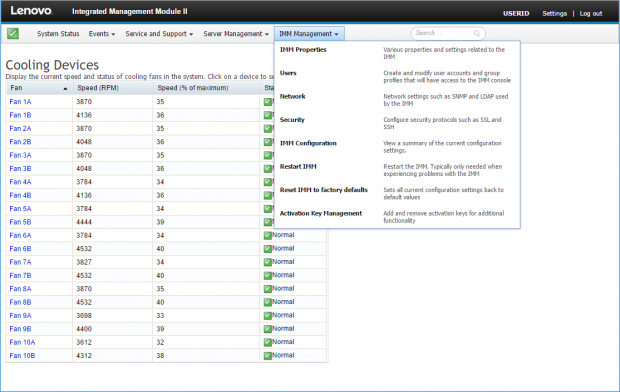The height and width of the screenshot is (392, 620).
Task: Click the Normal status icon for Fan 9B
Action: [x=268, y=329]
